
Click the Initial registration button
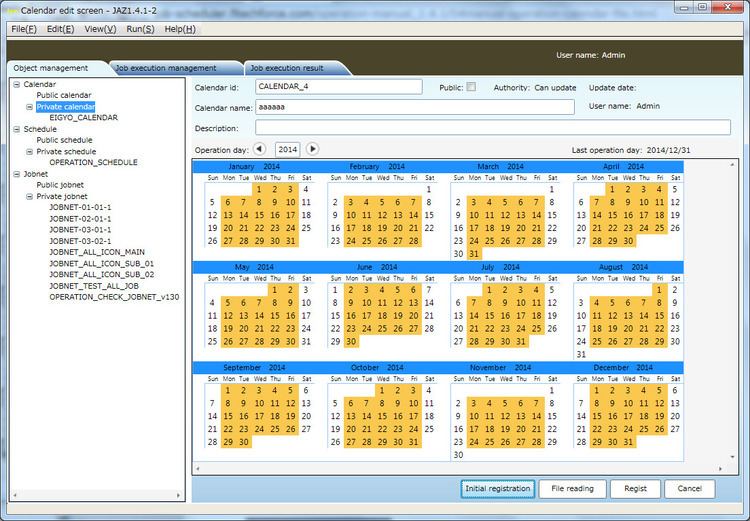coord(497,489)
